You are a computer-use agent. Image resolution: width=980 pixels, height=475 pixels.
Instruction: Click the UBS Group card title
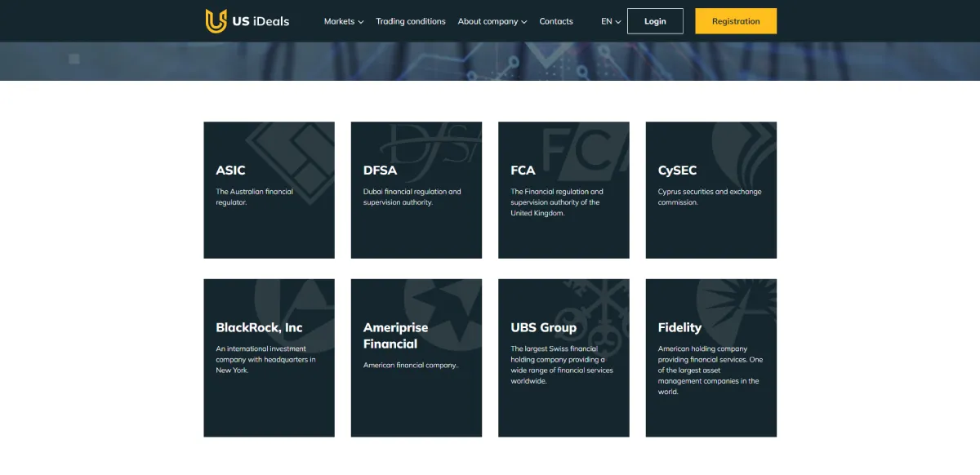tap(543, 327)
